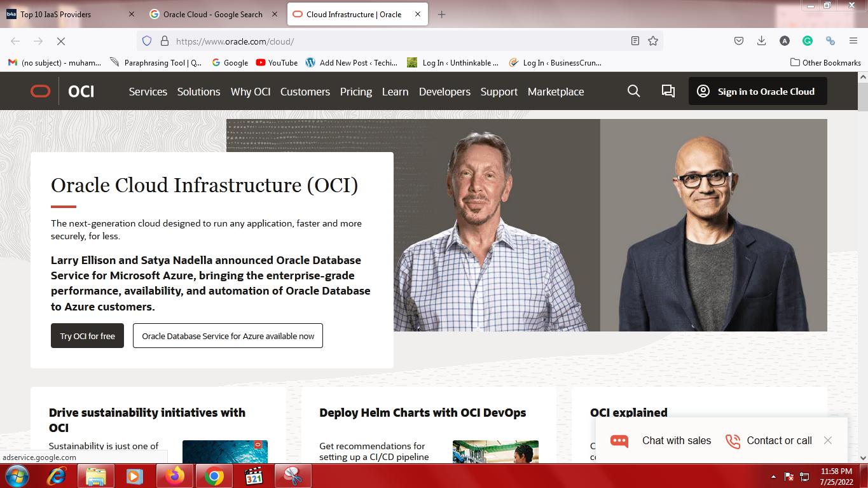
Task: Click the forward navigation arrow
Action: pos(38,41)
